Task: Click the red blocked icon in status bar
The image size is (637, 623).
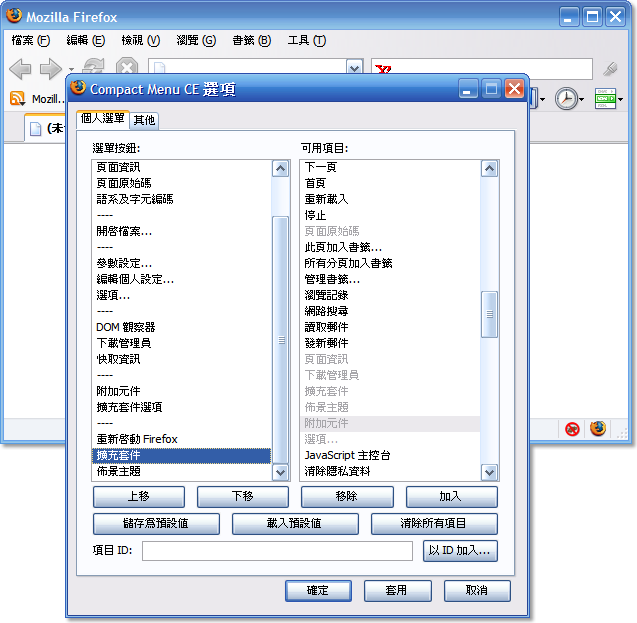Action: point(572,429)
